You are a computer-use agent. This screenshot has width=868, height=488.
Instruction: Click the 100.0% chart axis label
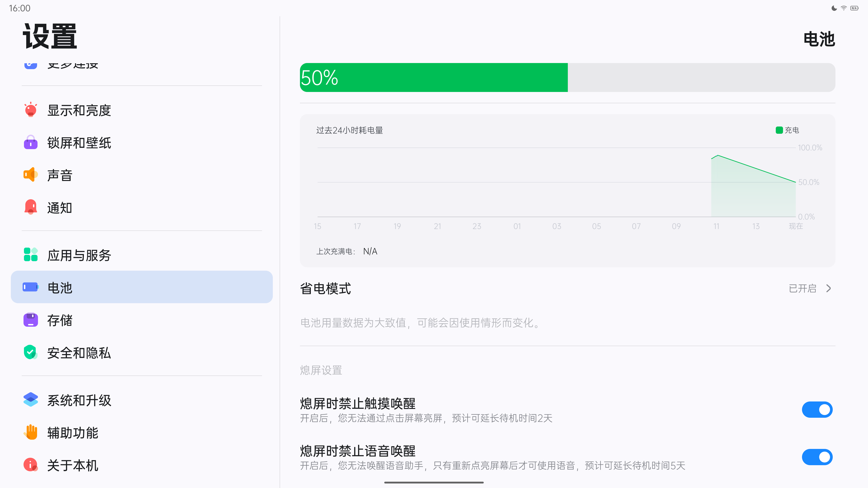810,148
